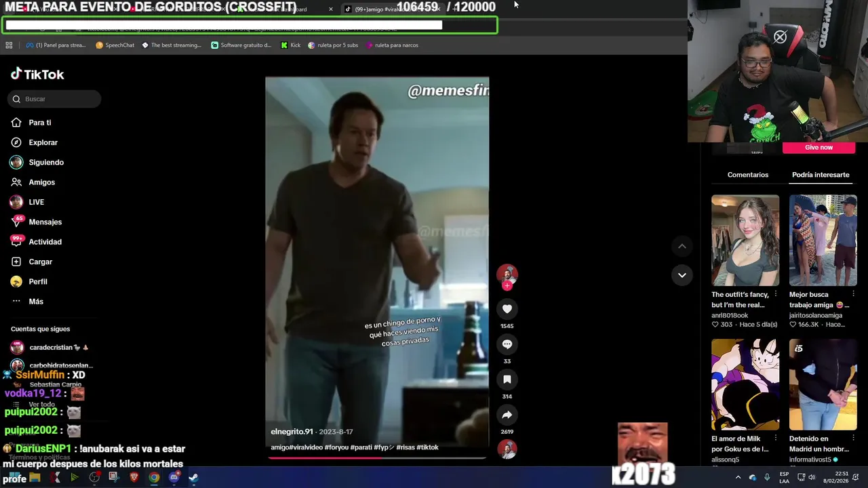Open Google Chrome from the taskbar
Viewport: 868px width, 488px height.
[x=154, y=478]
